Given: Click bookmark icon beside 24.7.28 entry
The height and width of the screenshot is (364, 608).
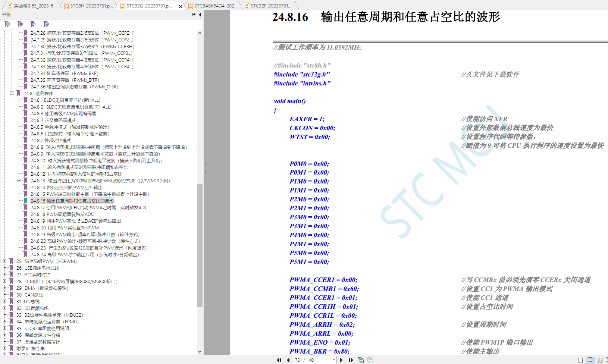Looking at the screenshot, I should click(25, 33).
